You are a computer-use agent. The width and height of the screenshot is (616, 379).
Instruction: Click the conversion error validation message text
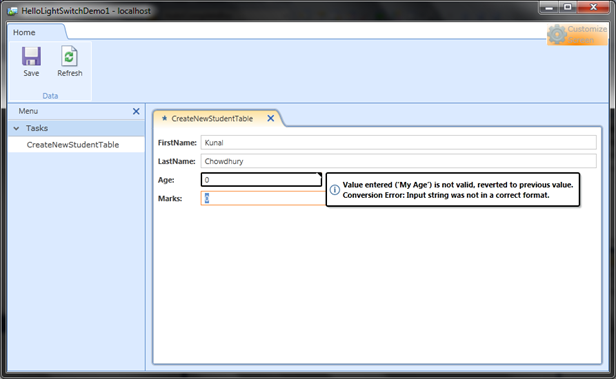pos(458,190)
